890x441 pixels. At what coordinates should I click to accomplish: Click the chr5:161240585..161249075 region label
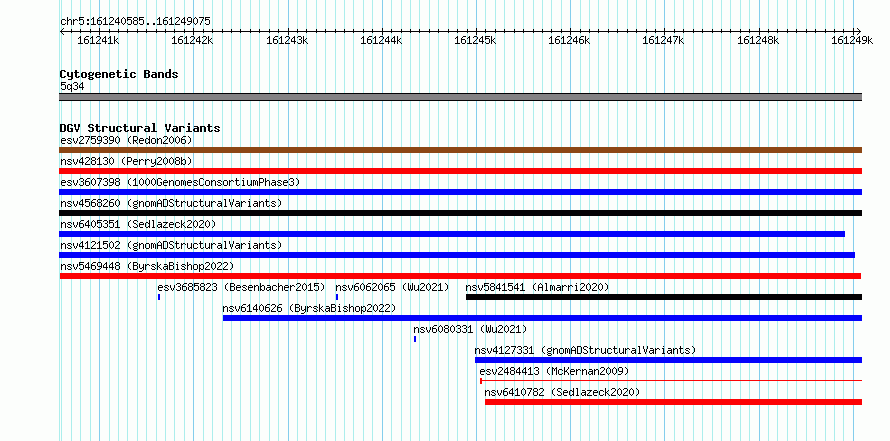(x=135, y=21)
